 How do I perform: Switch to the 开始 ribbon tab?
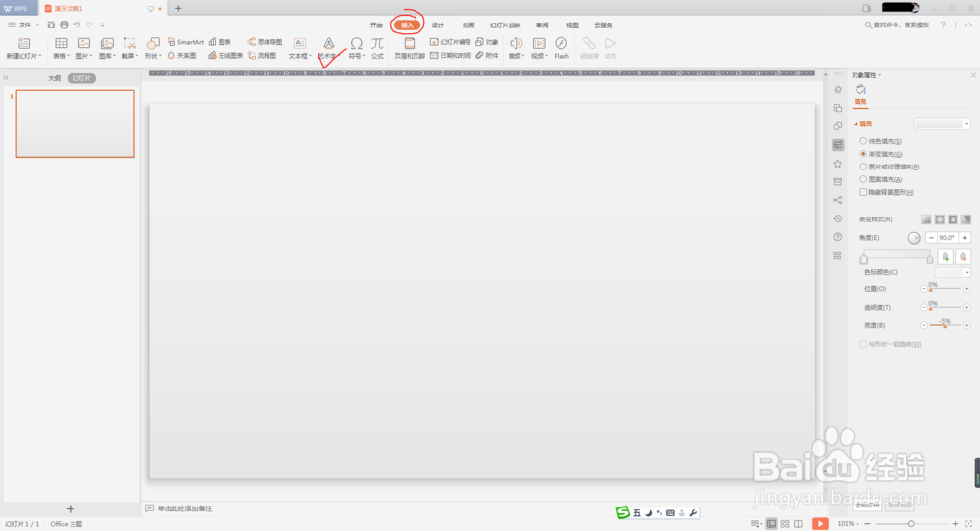[376, 25]
